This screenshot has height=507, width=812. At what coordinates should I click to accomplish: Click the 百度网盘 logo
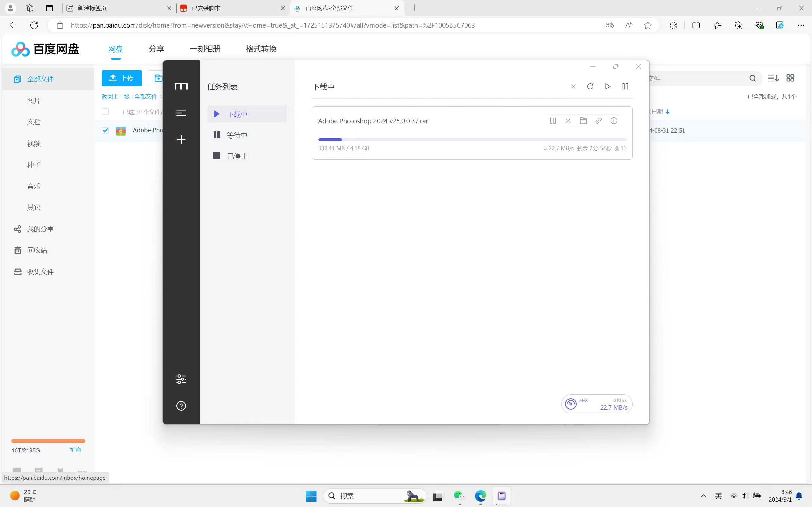point(45,49)
